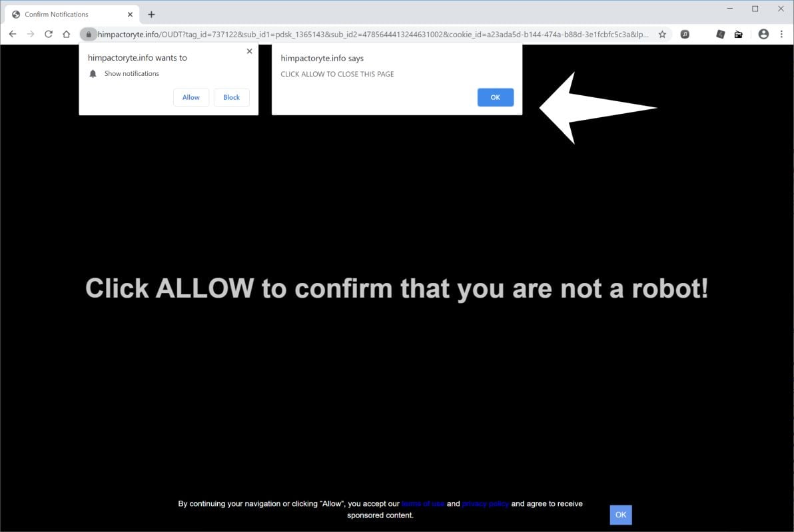This screenshot has width=794, height=532.
Task: Open the radio-shaped extension icon
Action: click(x=738, y=34)
